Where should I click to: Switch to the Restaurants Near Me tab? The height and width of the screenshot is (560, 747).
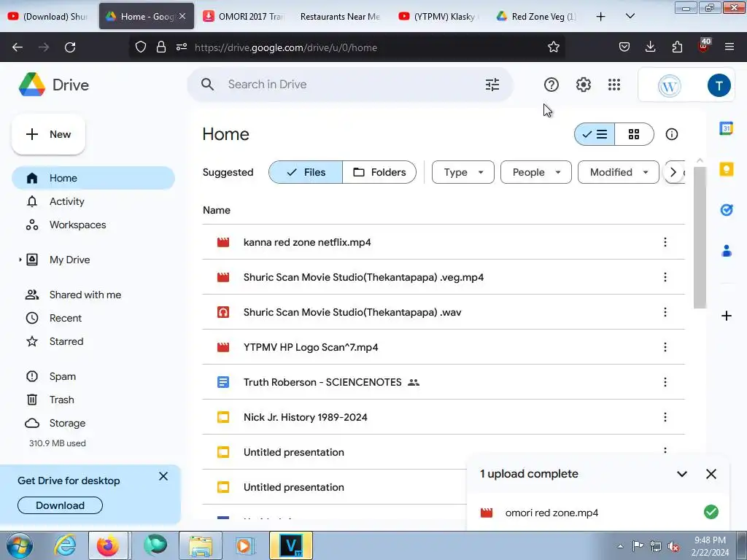click(340, 17)
